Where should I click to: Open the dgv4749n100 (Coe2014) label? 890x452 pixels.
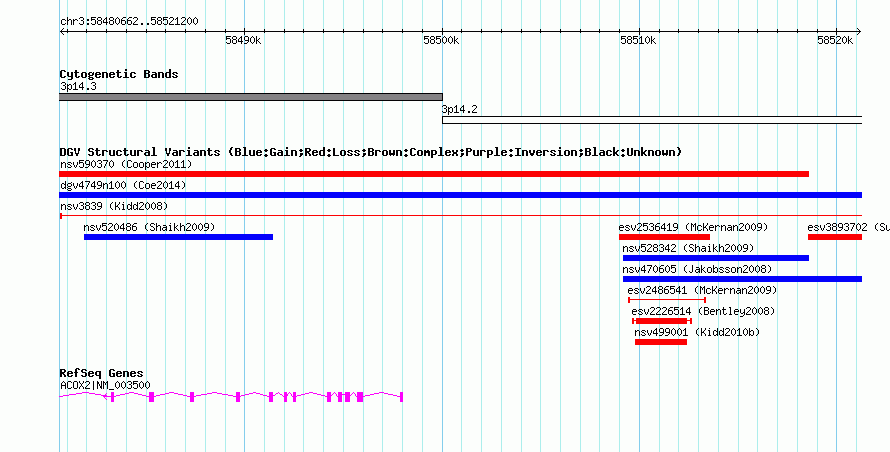(123, 186)
